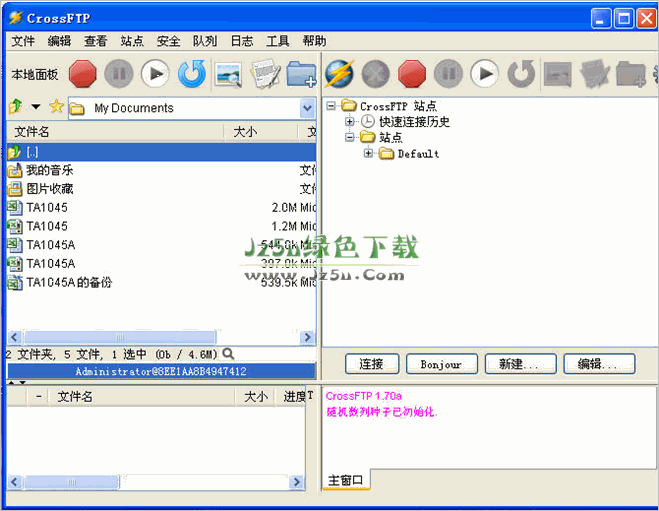
Task: Click the Bonjour button
Action: (441, 364)
